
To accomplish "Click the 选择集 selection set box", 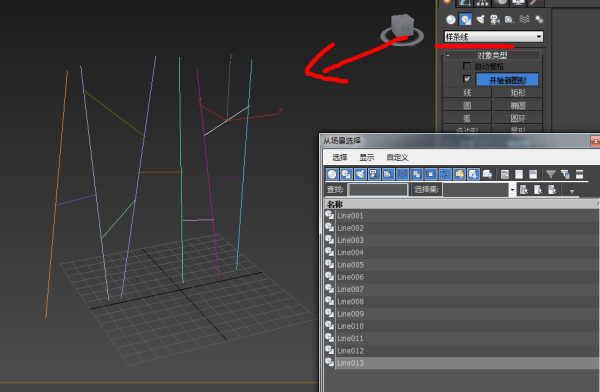I will [x=476, y=189].
